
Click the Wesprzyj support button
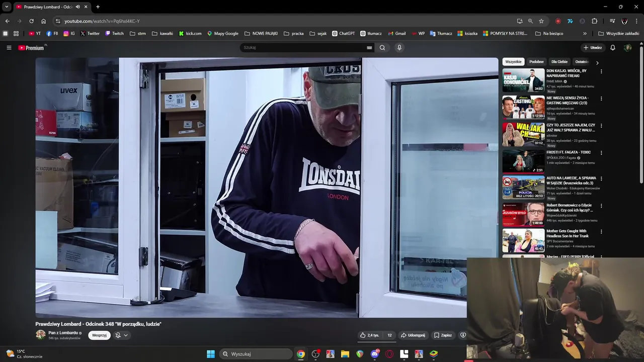pos(99,335)
